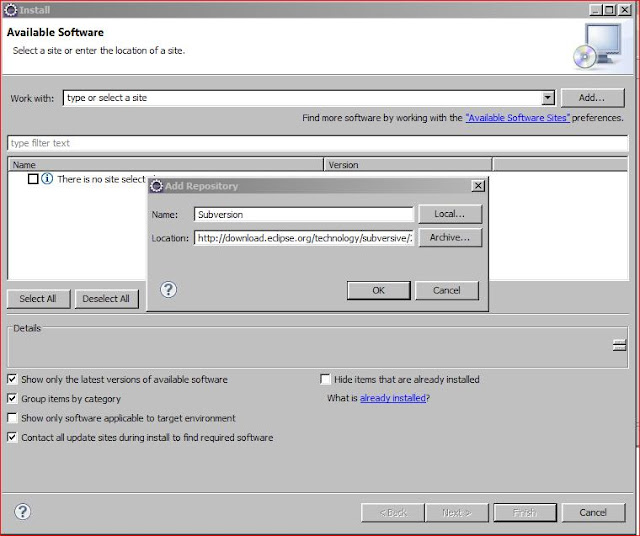Open 'Available Software Sites' preferences link

(517, 118)
